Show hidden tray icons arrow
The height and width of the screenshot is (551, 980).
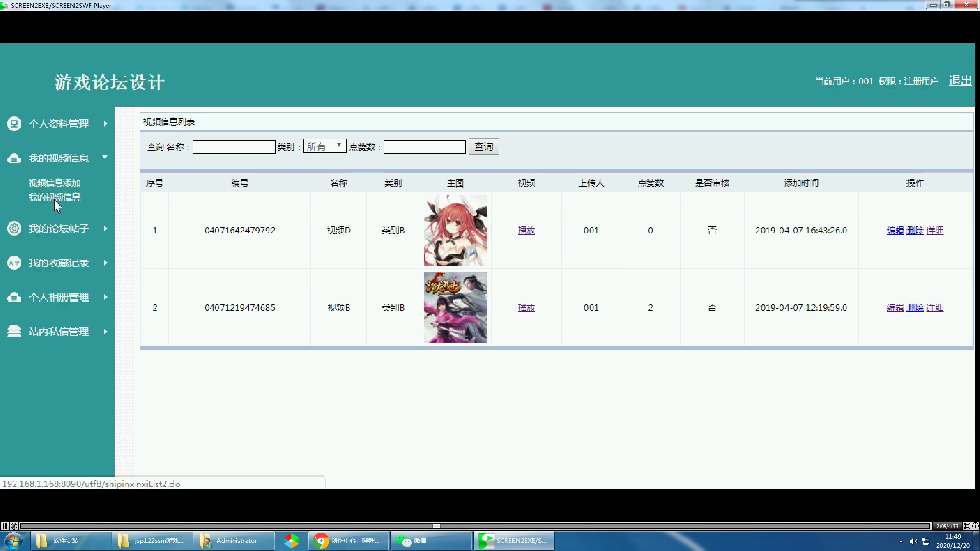[901, 541]
